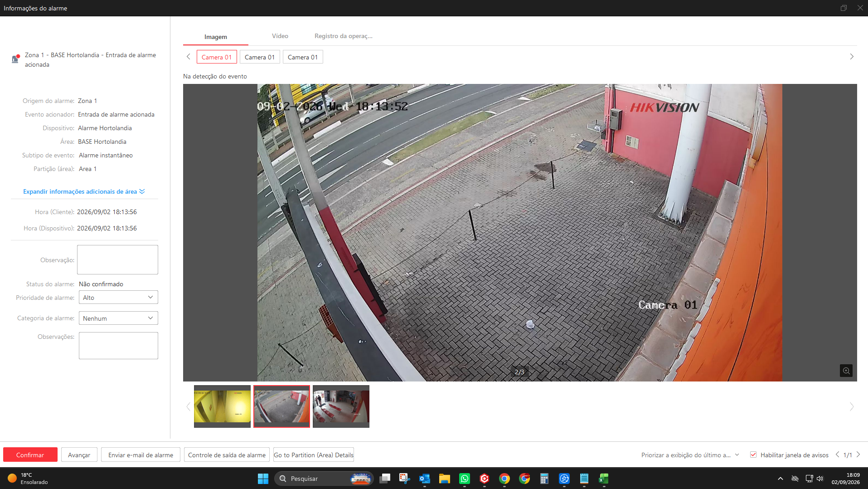This screenshot has width=868, height=489.
Task: Click the left arrow beside the camera buttons
Action: point(189,57)
